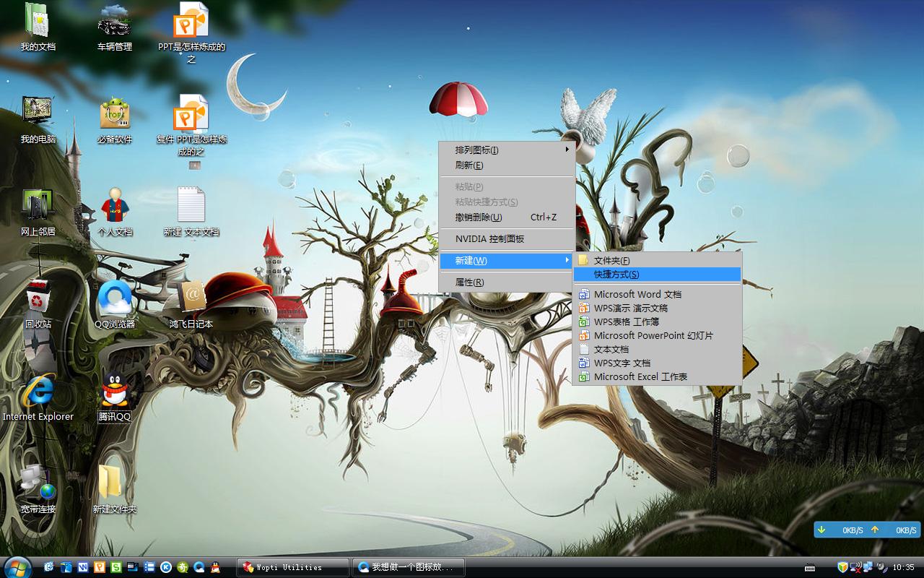Create a new Microsoft Word 文档

(657, 295)
